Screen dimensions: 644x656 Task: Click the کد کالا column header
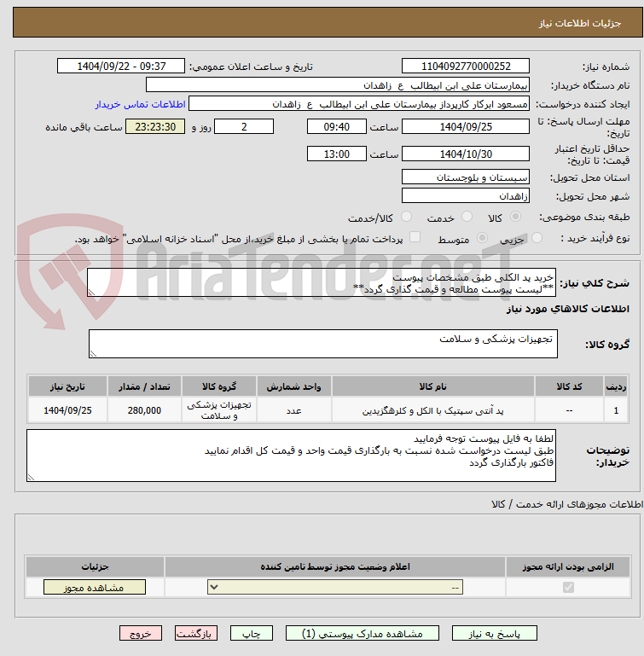pos(569,386)
